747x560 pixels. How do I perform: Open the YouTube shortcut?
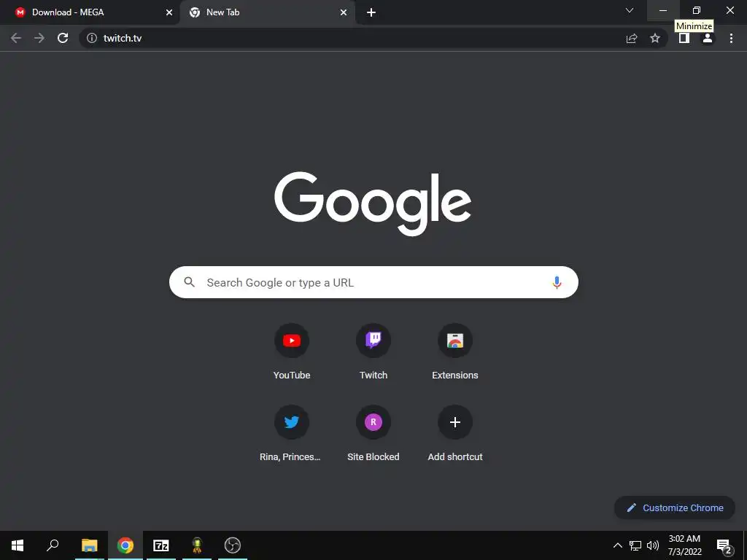(292, 352)
